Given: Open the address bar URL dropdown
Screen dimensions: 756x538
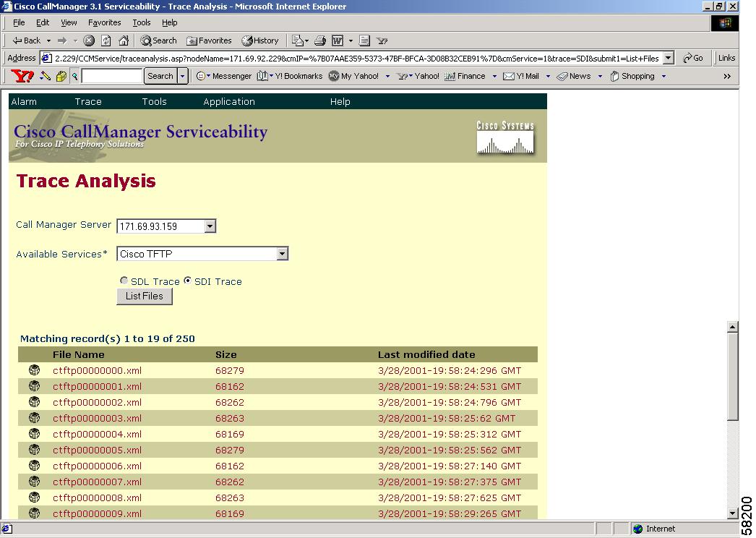Looking at the screenshot, I should (x=668, y=58).
